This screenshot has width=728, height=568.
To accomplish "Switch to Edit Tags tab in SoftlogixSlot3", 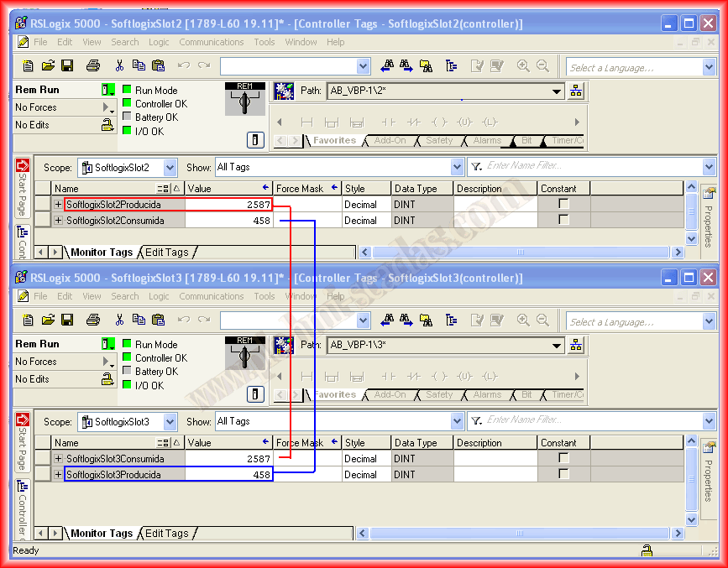I will pyautogui.click(x=167, y=533).
